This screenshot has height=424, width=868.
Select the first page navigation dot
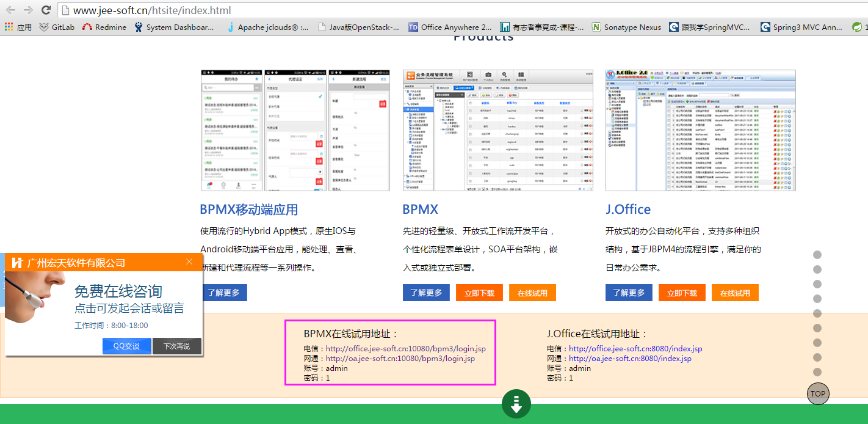pyautogui.click(x=817, y=255)
